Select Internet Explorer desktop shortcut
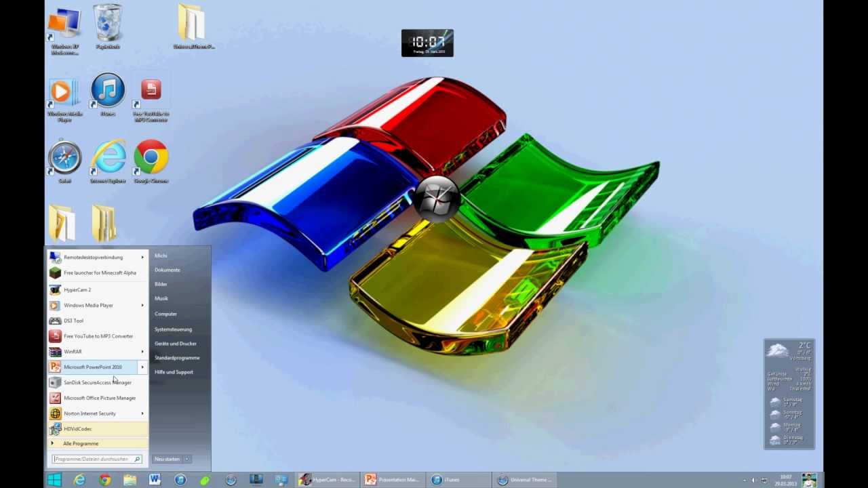The height and width of the screenshot is (488, 868). 108,161
